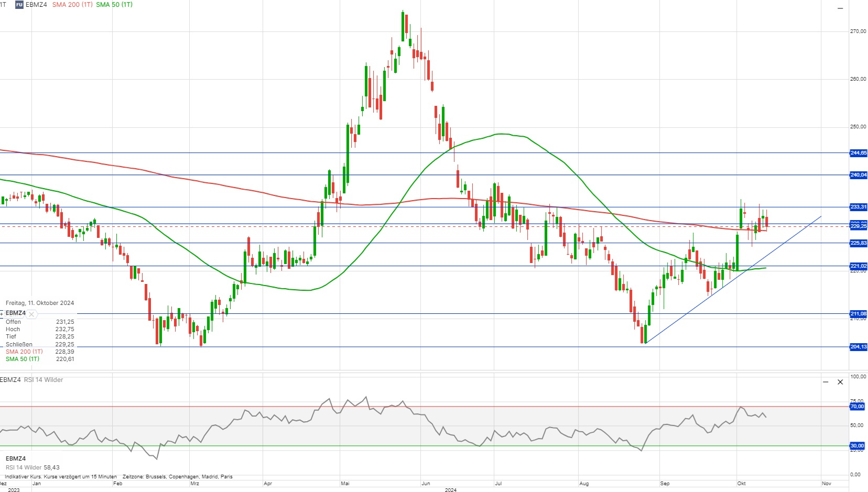Click the green SMA 50 (1T) legend label
868x492 pixels.
click(114, 5)
